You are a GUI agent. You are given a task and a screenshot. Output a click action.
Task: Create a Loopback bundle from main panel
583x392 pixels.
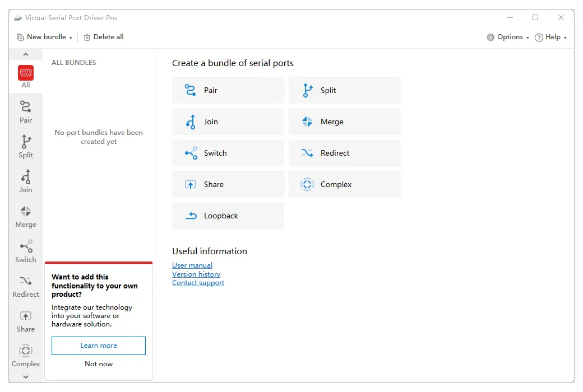point(228,216)
